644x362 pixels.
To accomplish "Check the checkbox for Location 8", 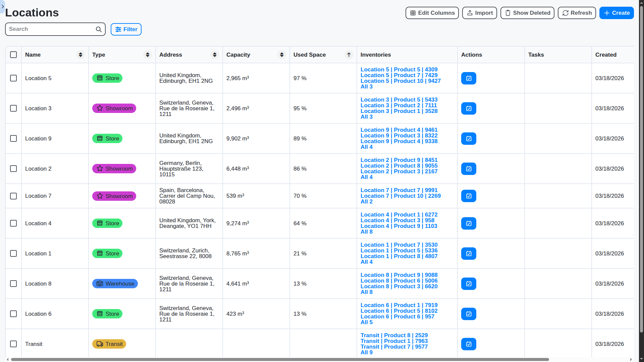I will pos(13,284).
